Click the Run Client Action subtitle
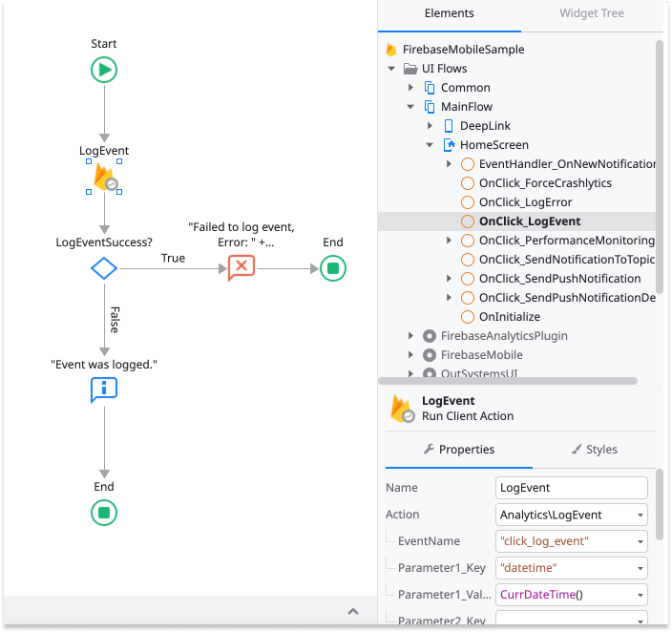 (468, 416)
